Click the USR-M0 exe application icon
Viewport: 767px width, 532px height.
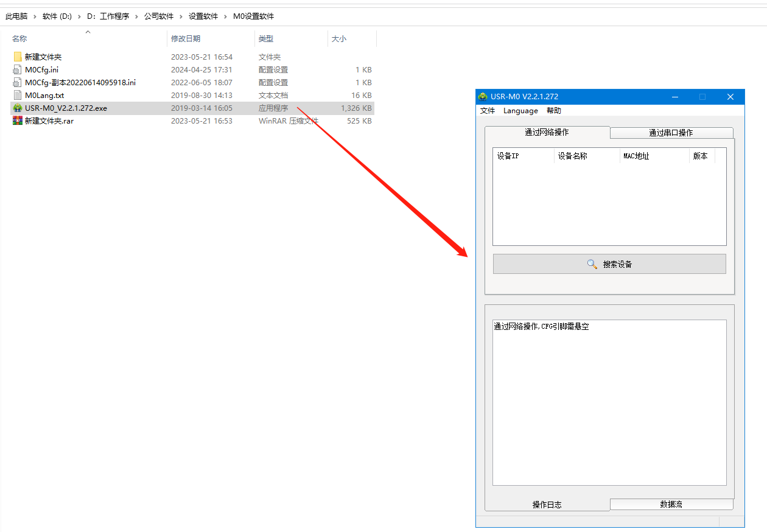point(18,108)
